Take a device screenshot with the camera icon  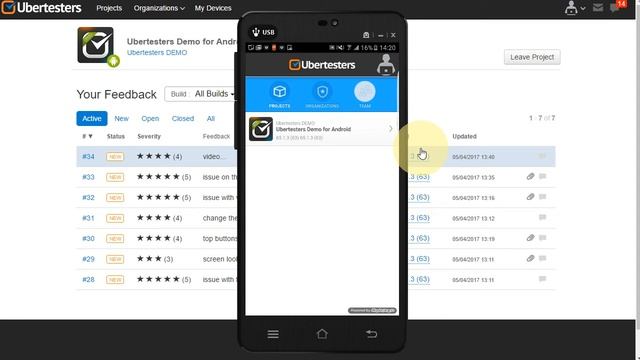point(366,35)
